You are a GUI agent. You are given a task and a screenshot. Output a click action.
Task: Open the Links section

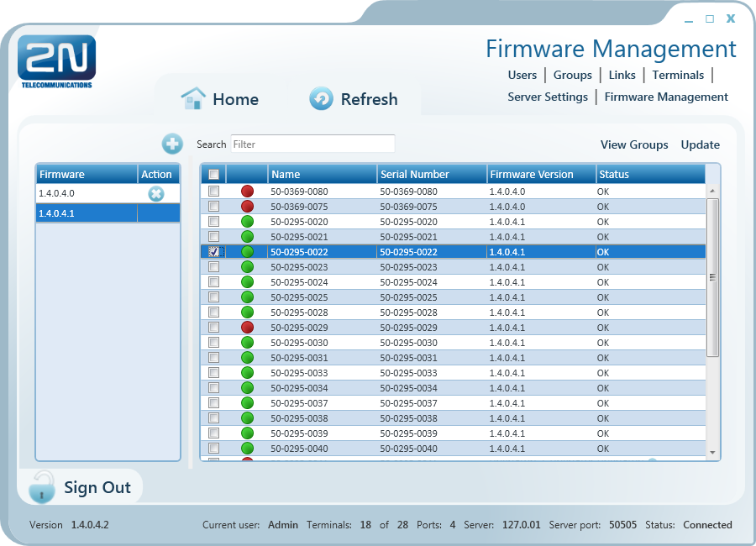tap(622, 76)
